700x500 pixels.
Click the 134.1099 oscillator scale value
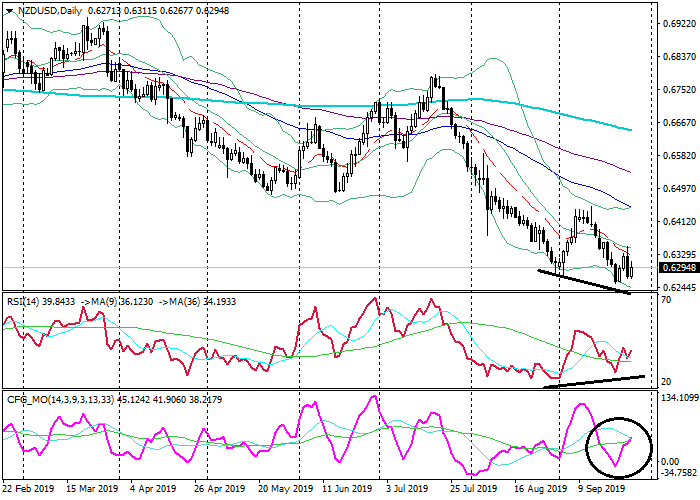(677, 397)
